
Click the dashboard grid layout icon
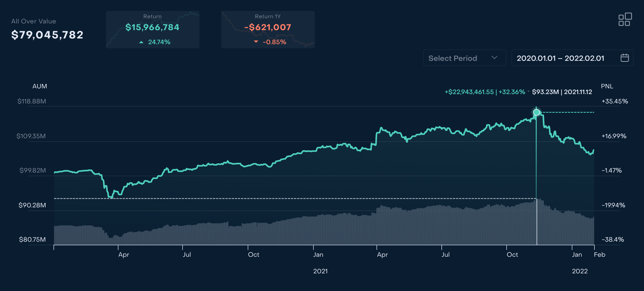(x=625, y=19)
